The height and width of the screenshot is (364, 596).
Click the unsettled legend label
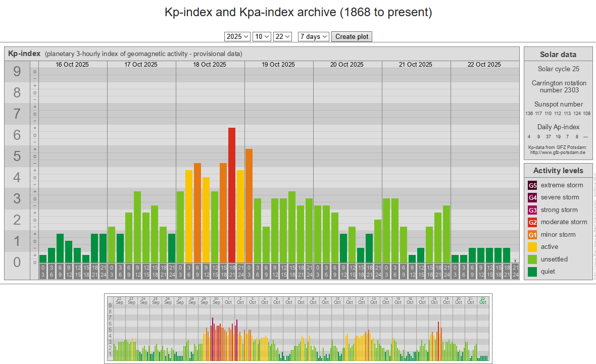(x=554, y=259)
